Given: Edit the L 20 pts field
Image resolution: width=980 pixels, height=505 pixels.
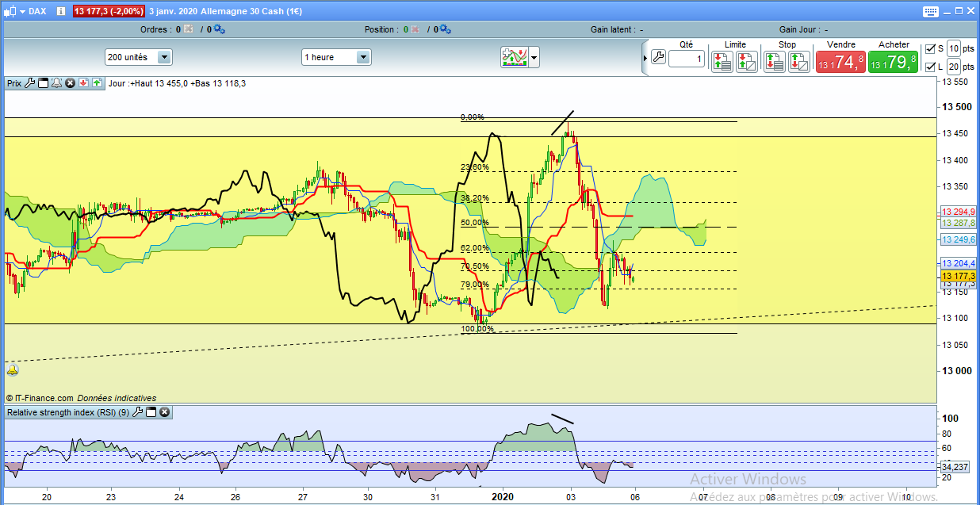Looking at the screenshot, I should click(x=953, y=67).
